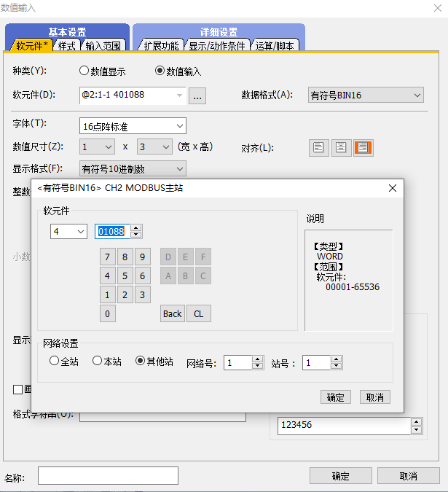
Task: Select the right align icon
Action: (363, 148)
